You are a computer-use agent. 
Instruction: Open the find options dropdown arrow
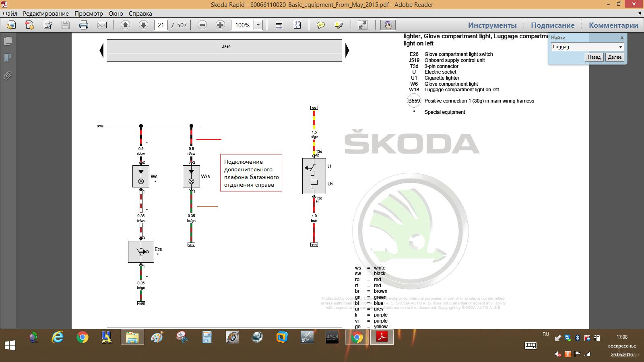point(621,47)
